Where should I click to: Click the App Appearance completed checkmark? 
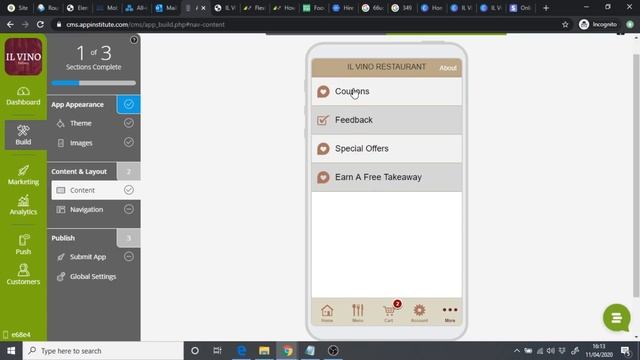(129, 104)
